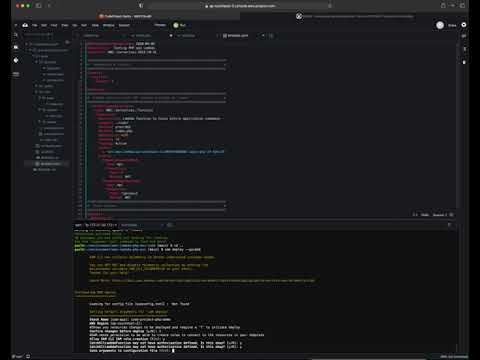Collapse the root environment folder in the tree
The width and height of the screenshot is (480, 360).
(x=27, y=44)
